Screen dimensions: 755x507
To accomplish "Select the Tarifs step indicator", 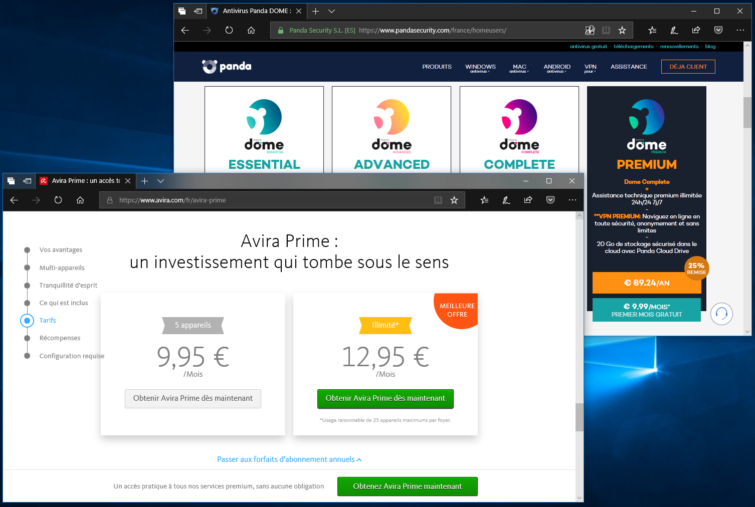I will point(27,320).
